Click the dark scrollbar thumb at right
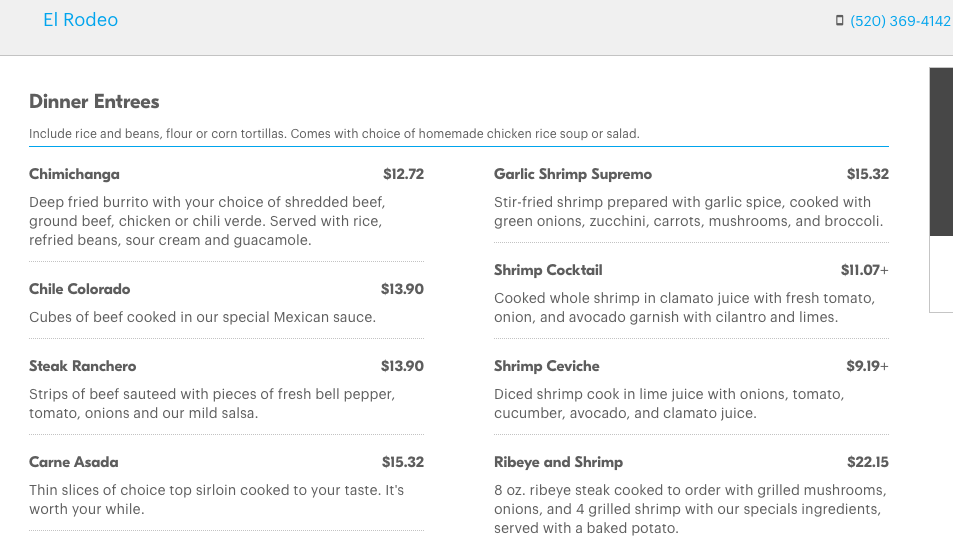953x536 pixels. (x=941, y=152)
